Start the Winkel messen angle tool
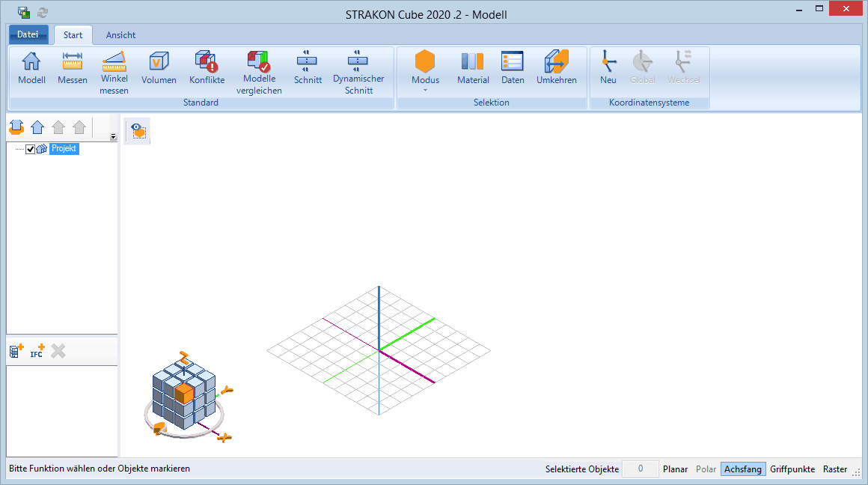 click(x=114, y=73)
